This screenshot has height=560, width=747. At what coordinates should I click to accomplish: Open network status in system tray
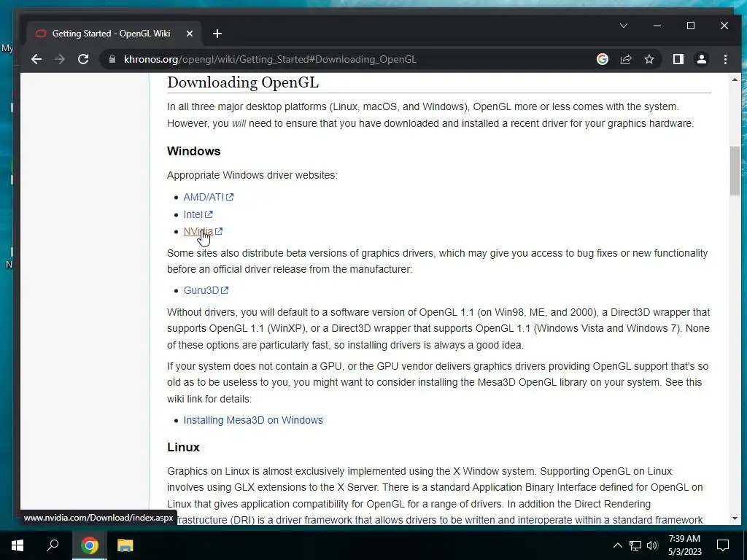point(635,545)
